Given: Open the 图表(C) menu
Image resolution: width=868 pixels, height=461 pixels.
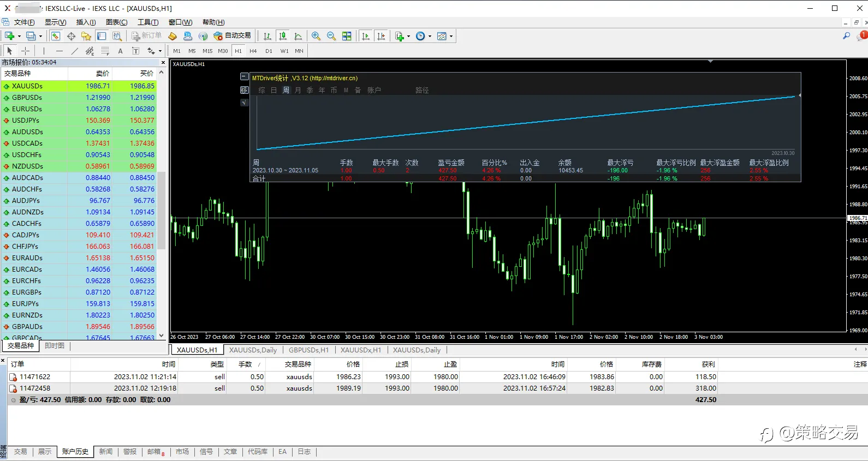Looking at the screenshot, I should click(x=116, y=22).
